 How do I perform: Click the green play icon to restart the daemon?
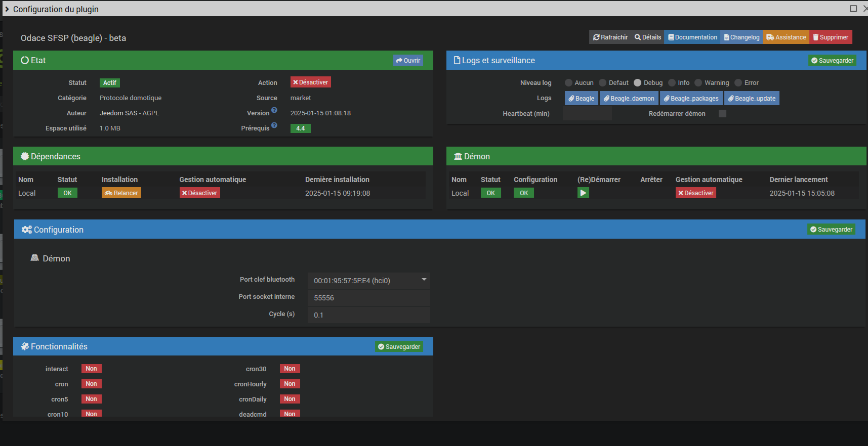click(x=583, y=193)
